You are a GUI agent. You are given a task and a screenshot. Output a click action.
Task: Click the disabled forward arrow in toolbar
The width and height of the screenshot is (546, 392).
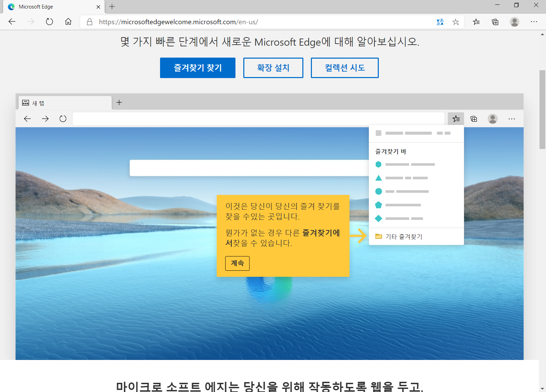tap(31, 22)
